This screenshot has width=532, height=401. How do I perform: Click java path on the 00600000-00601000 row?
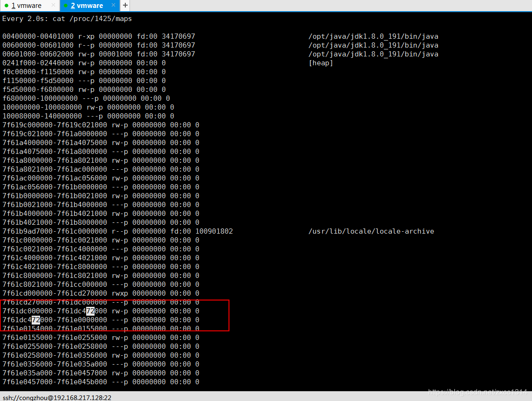click(373, 45)
